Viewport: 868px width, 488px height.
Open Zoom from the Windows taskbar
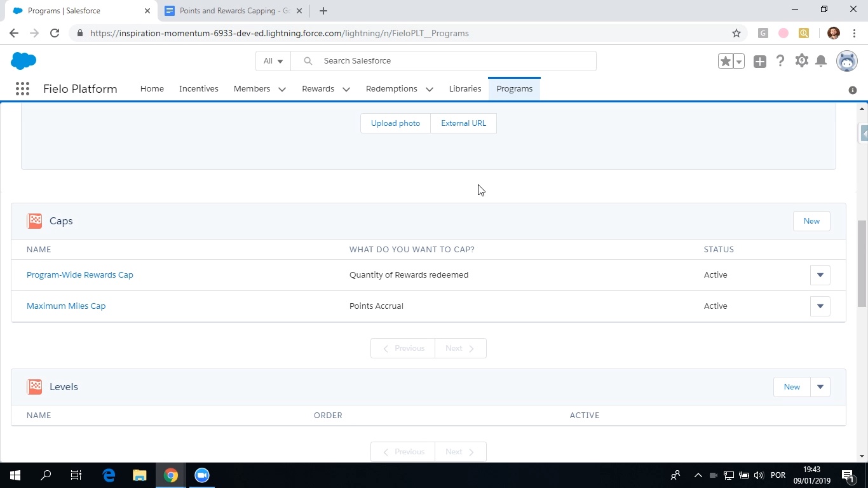pyautogui.click(x=202, y=475)
